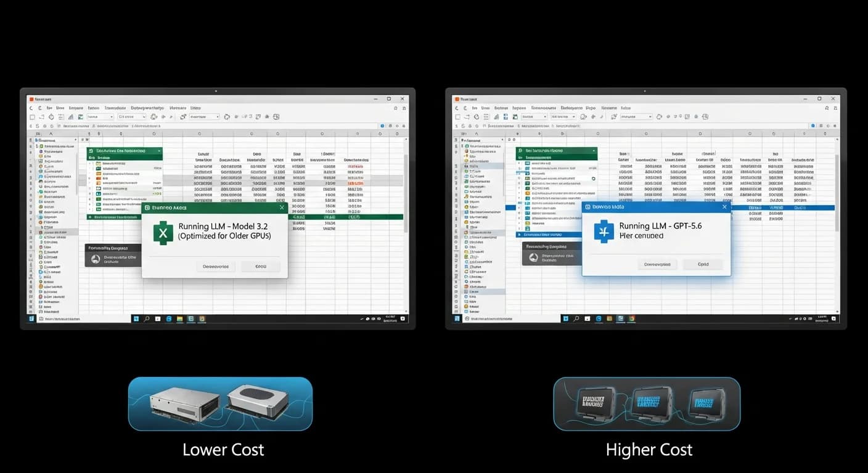Click the search magnifier icon on the left screen taskbar

click(x=147, y=319)
